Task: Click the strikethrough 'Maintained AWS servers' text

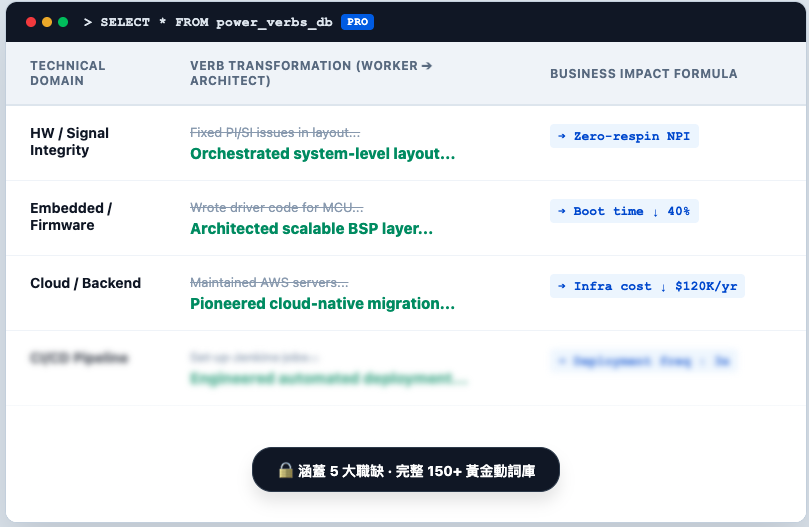Action: [x=269, y=283]
